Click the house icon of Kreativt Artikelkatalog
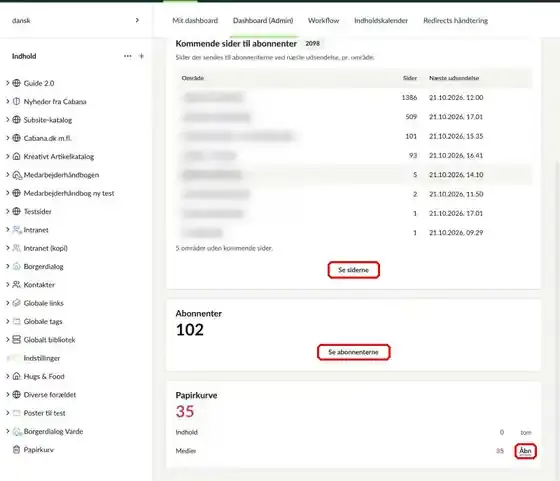 pyautogui.click(x=16, y=156)
